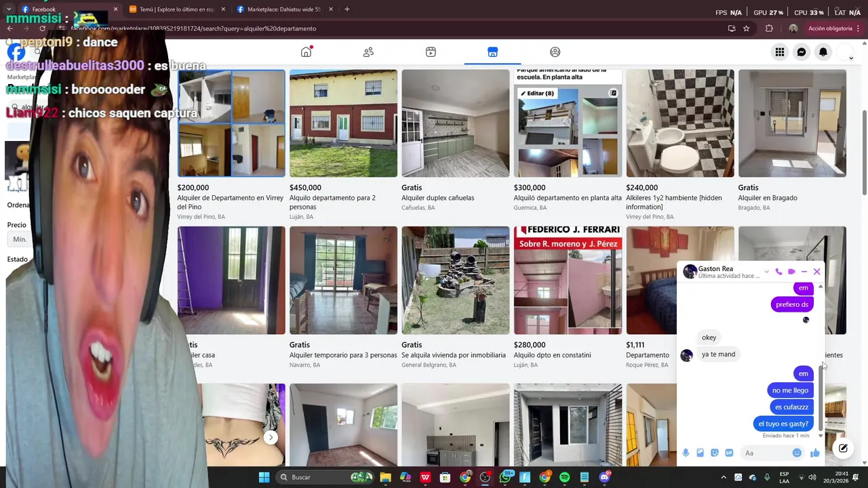This screenshot has width=868, height=488.
Task: Open the Facebook menu grid icon
Action: (780, 52)
